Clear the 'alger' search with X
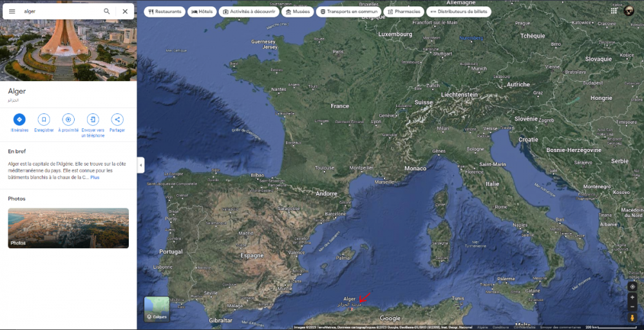The image size is (644, 330). point(125,12)
